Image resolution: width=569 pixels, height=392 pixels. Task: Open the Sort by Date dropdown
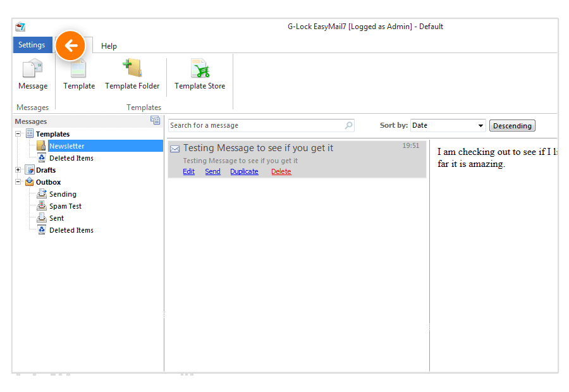click(x=448, y=126)
